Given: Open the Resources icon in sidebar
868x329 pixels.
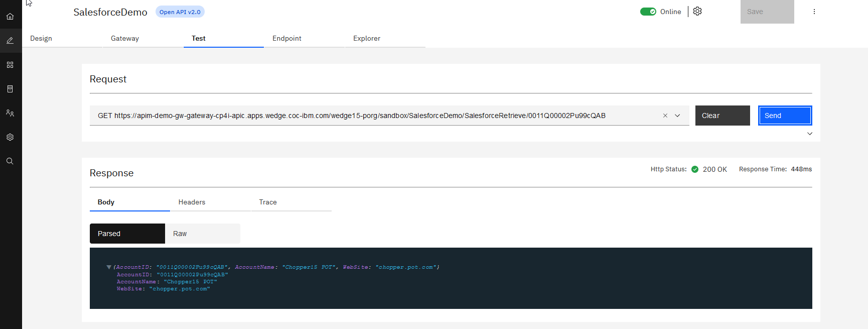Looking at the screenshot, I should click(x=10, y=89).
